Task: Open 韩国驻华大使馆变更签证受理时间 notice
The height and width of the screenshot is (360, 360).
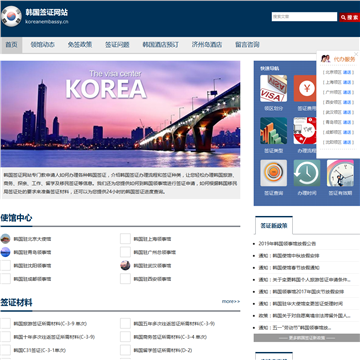Action: (x=301, y=304)
